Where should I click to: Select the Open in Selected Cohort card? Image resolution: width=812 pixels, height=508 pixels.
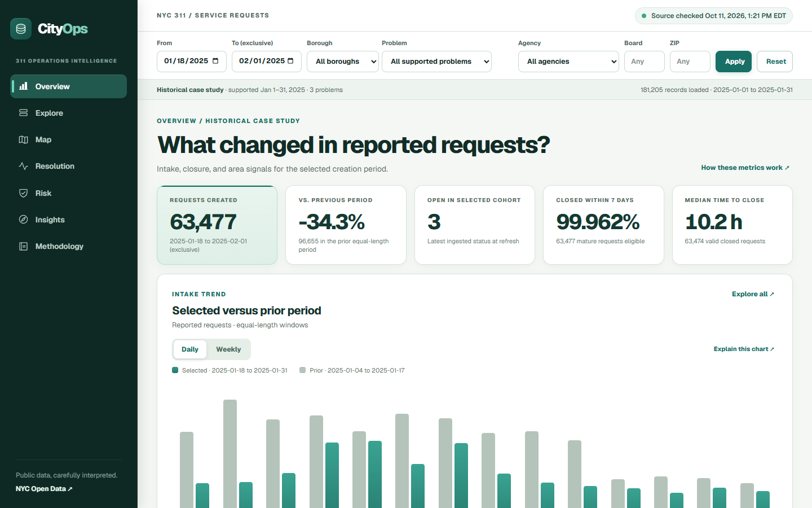[475, 225]
